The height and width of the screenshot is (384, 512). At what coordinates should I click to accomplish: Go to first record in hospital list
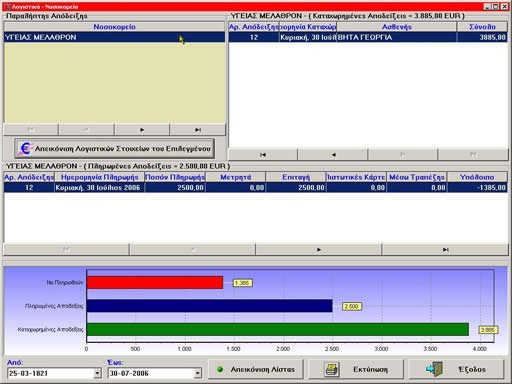31,130
